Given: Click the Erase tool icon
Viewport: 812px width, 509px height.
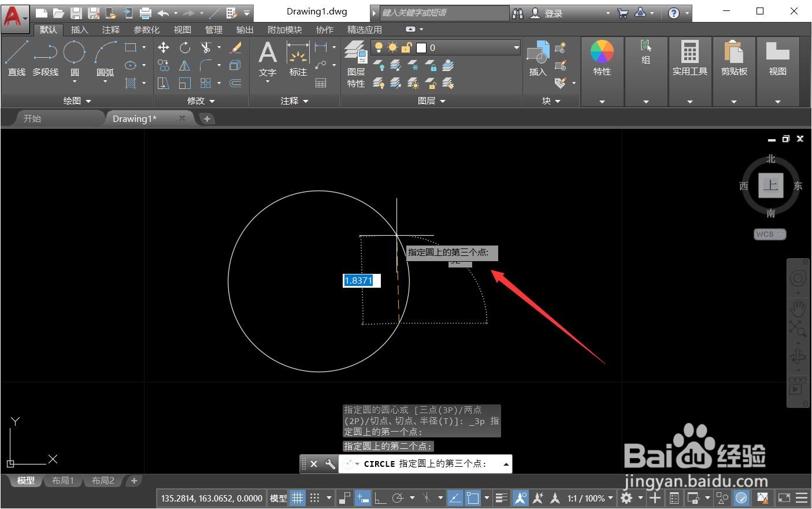Looking at the screenshot, I should tap(236, 47).
